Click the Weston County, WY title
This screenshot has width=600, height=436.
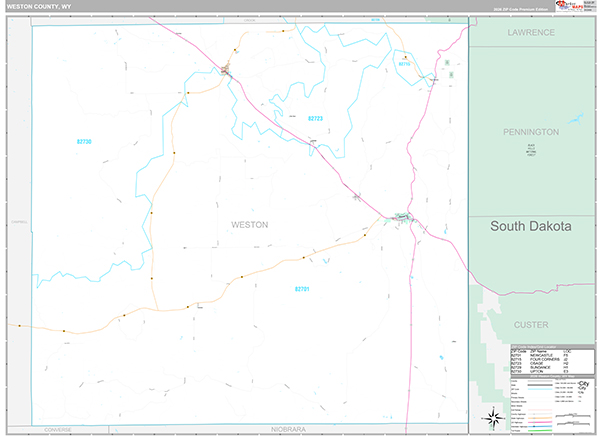[39, 7]
